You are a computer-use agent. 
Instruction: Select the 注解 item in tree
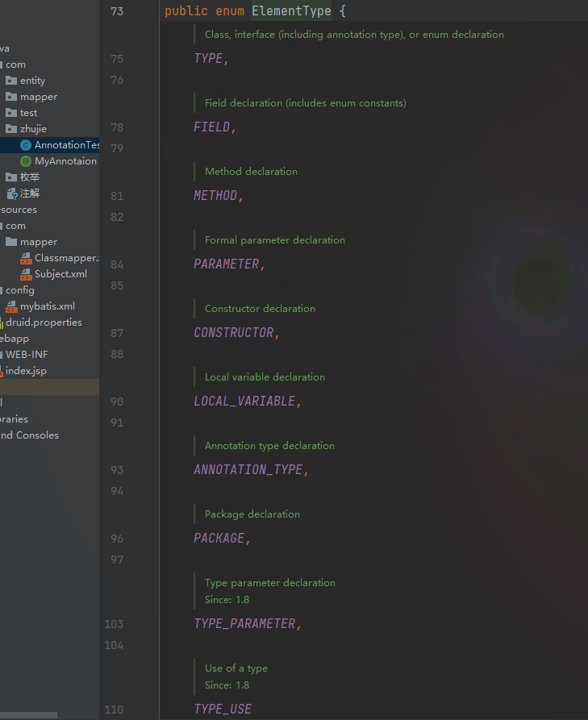29,194
